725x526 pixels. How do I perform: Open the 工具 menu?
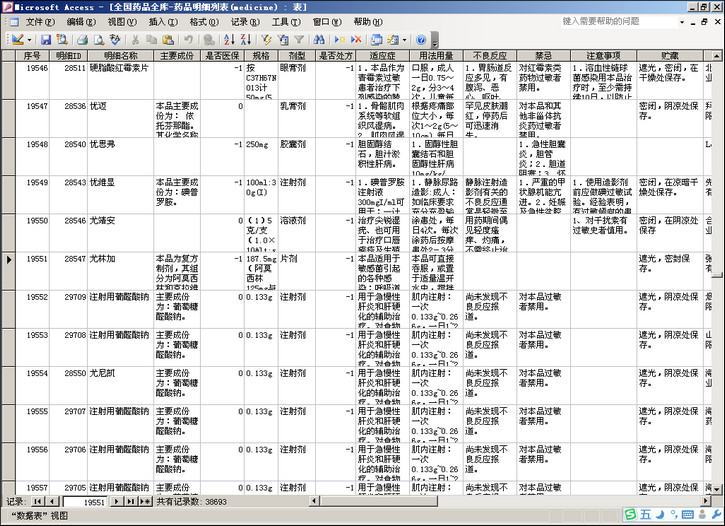click(x=286, y=22)
